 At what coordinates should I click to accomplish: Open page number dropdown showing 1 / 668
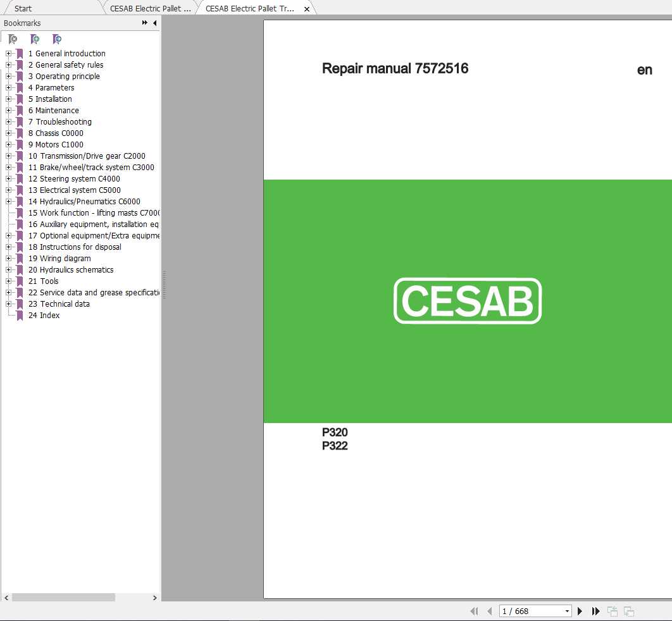567,611
